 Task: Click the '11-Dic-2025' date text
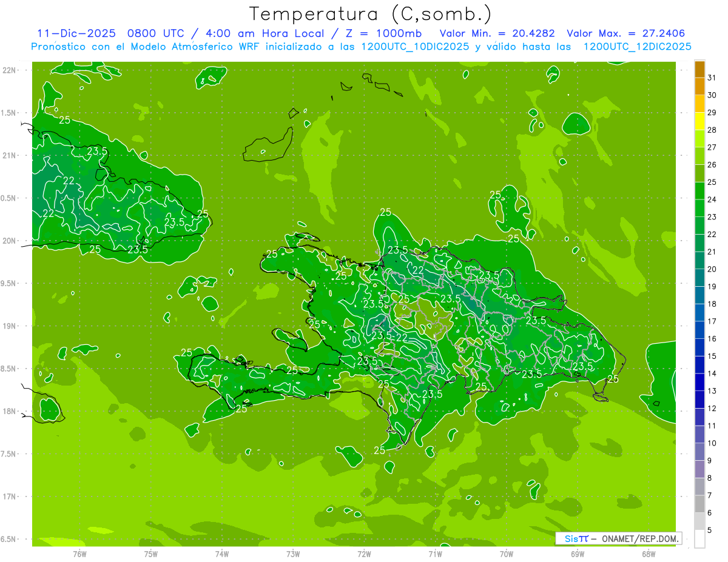tap(76, 33)
